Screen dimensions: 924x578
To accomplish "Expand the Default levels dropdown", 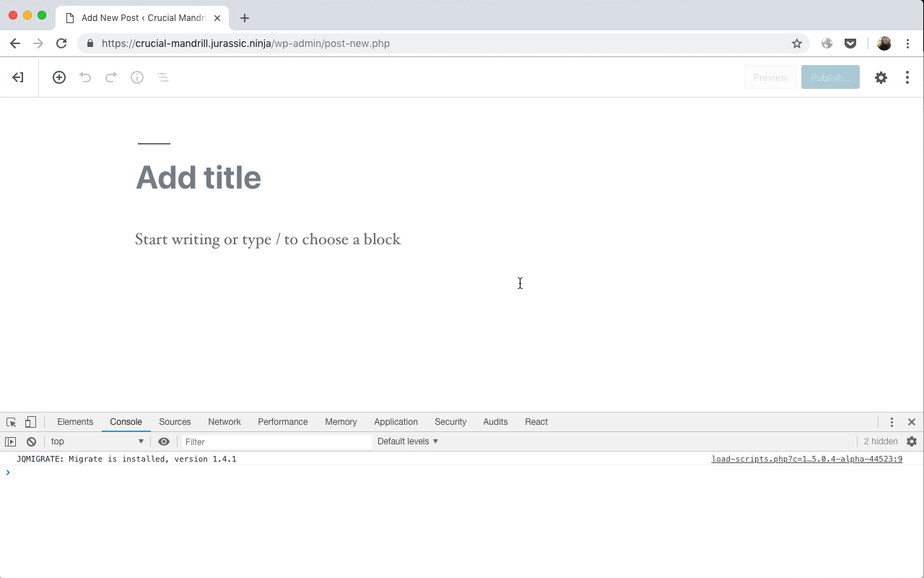I will pyautogui.click(x=408, y=441).
